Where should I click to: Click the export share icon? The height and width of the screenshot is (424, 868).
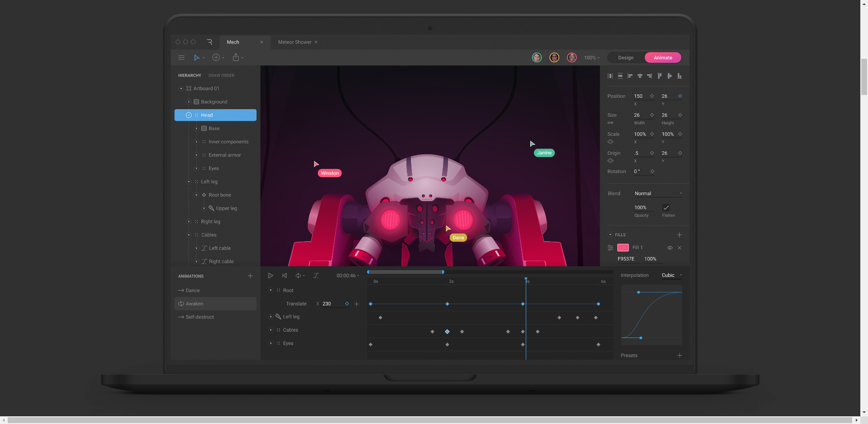click(x=236, y=57)
